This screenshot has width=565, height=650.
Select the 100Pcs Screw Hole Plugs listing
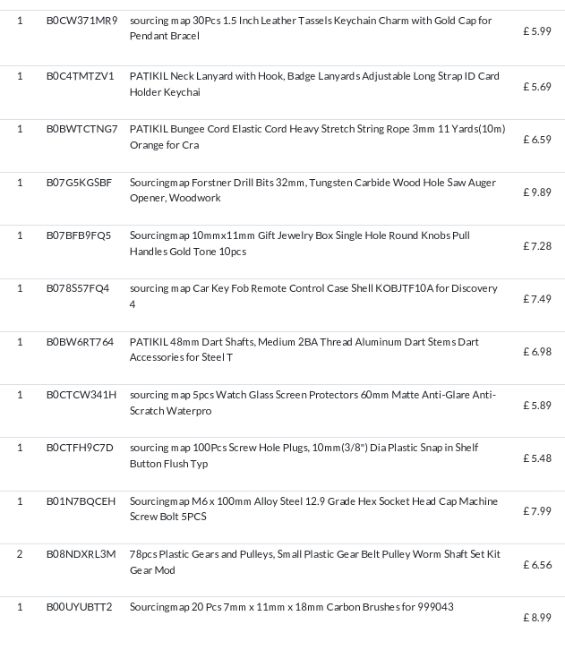tap(304, 456)
